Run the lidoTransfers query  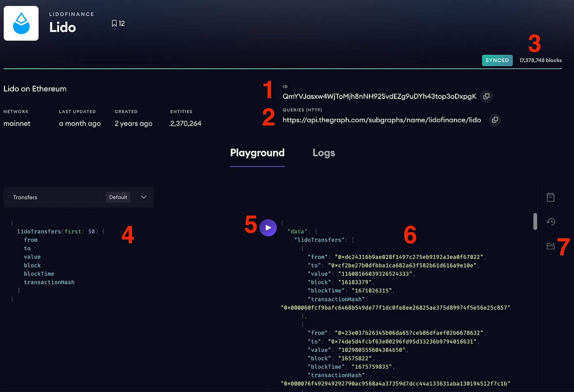(268, 228)
